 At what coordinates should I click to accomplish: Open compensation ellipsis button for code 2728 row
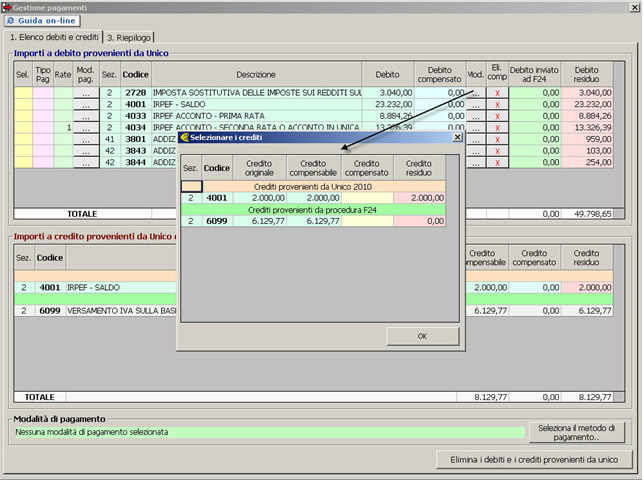pyautogui.click(x=475, y=93)
